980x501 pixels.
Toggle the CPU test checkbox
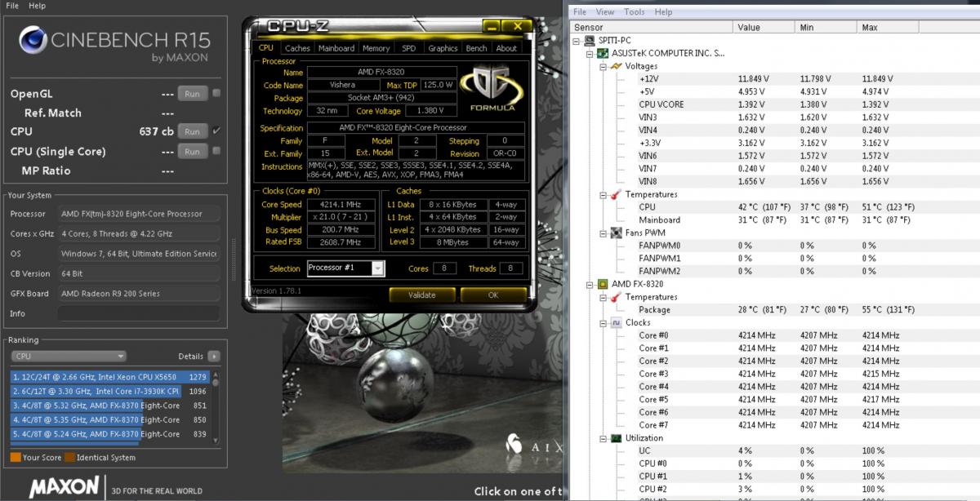(x=216, y=131)
